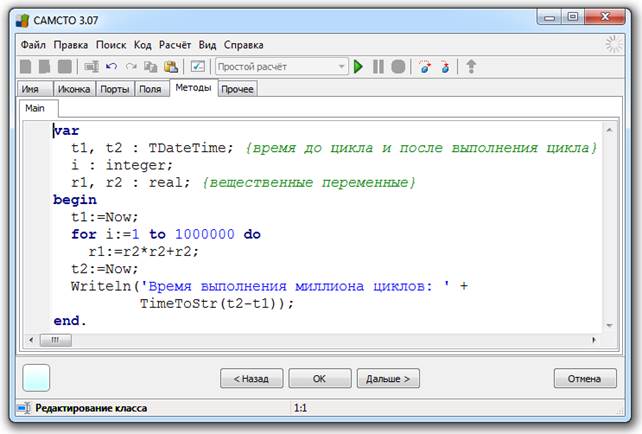Click the 'end.' line in code
642x434 pixels.
[x=70, y=321]
